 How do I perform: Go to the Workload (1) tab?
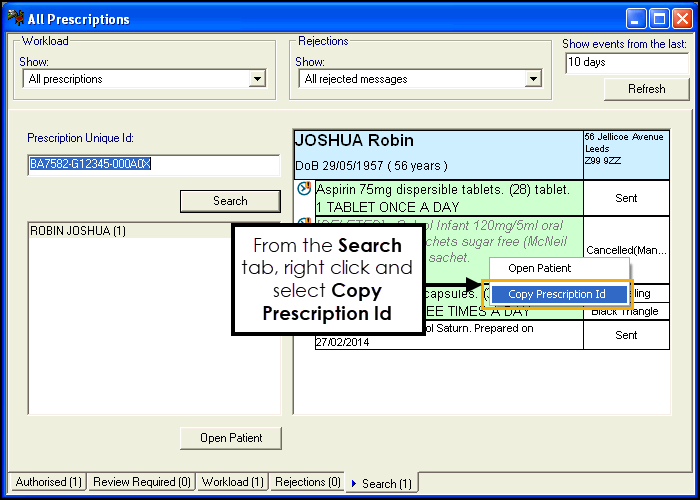pyautogui.click(x=232, y=482)
